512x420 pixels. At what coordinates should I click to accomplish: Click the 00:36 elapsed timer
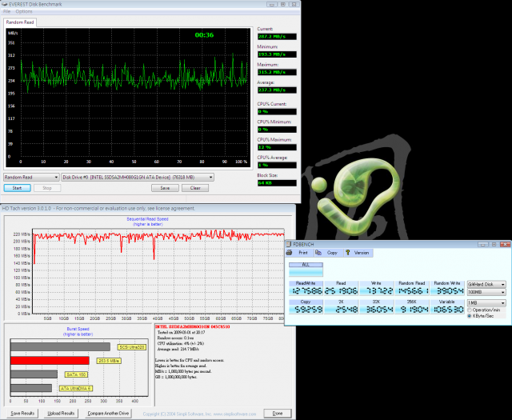(x=205, y=35)
